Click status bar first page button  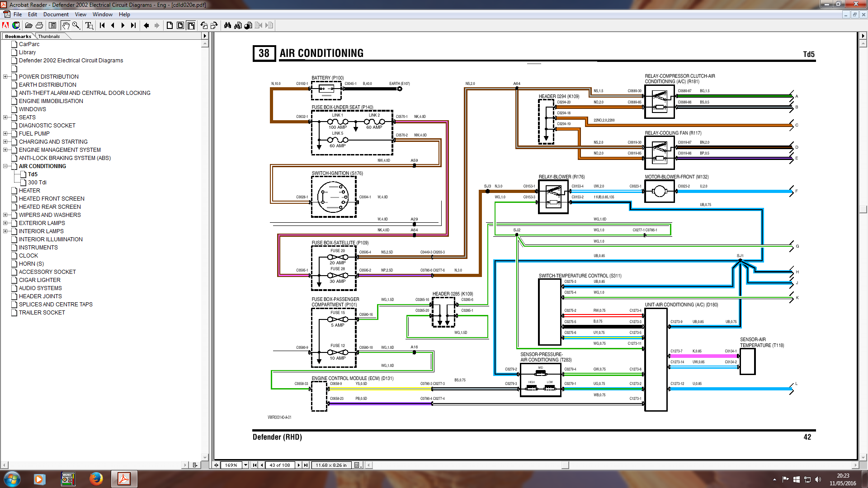point(255,465)
